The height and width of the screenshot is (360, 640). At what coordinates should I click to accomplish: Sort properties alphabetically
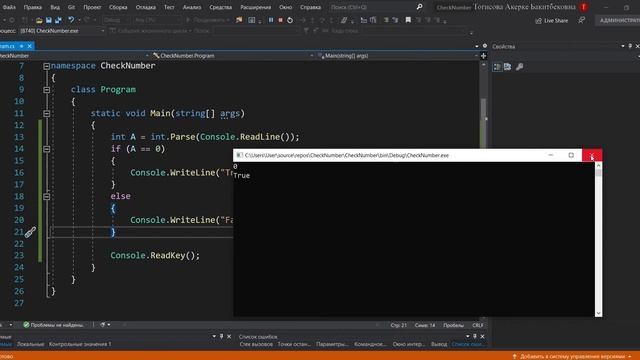click(x=507, y=67)
